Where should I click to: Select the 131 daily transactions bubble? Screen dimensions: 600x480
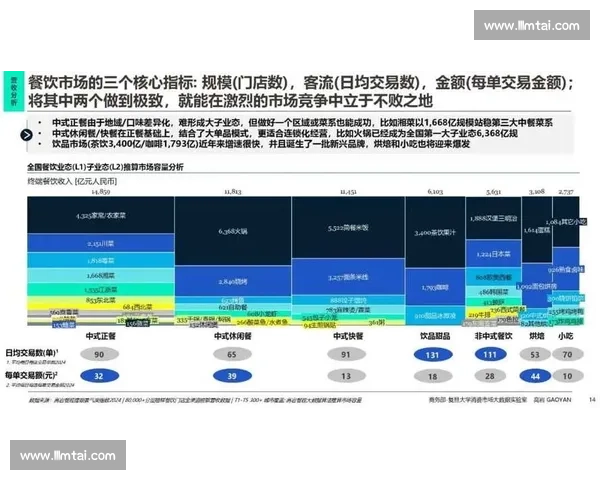tap(432, 354)
